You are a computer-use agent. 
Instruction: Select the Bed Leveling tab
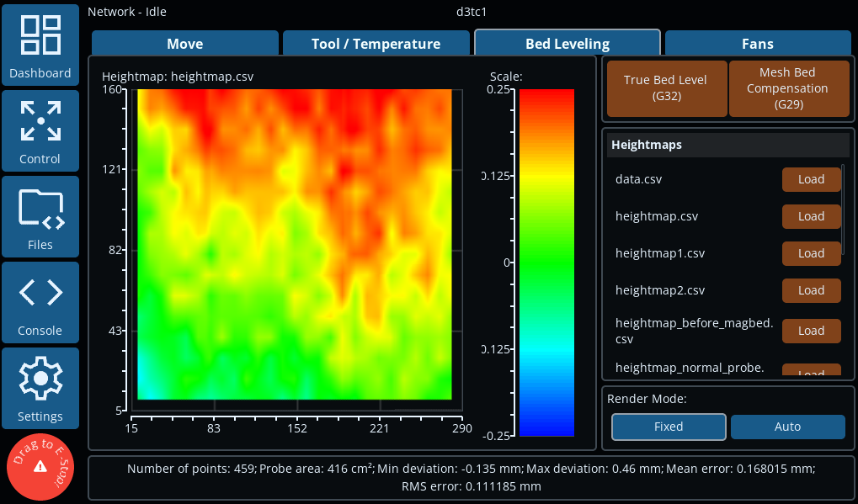click(x=567, y=44)
